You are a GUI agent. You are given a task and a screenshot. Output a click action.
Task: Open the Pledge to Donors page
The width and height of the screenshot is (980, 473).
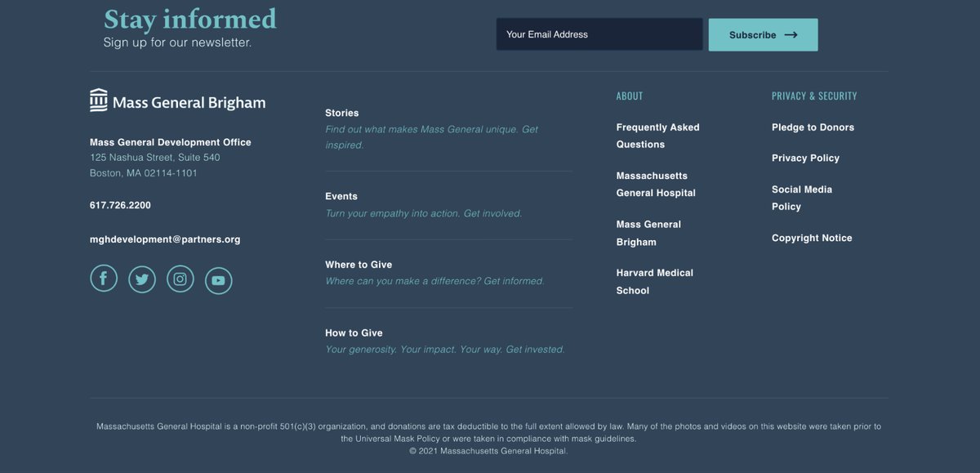pos(813,127)
